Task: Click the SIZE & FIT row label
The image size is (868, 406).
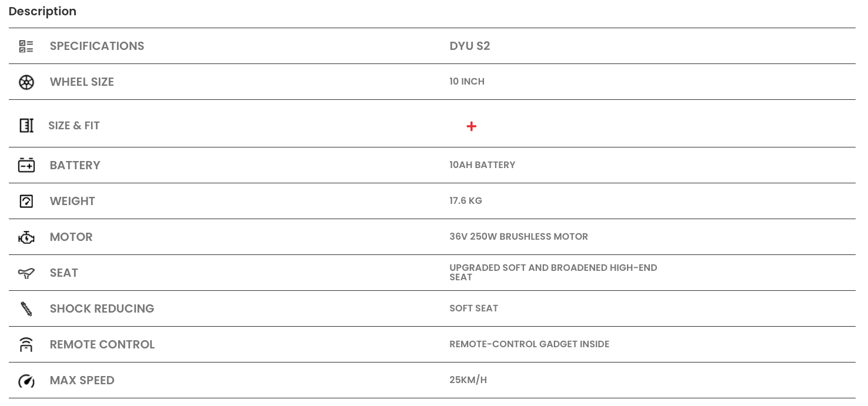Action: [x=74, y=125]
